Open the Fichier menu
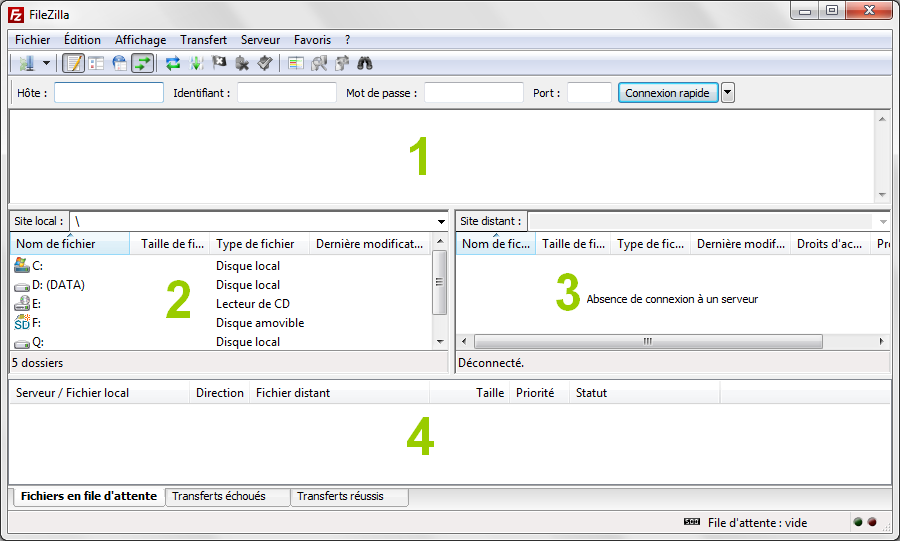 pyautogui.click(x=32, y=40)
